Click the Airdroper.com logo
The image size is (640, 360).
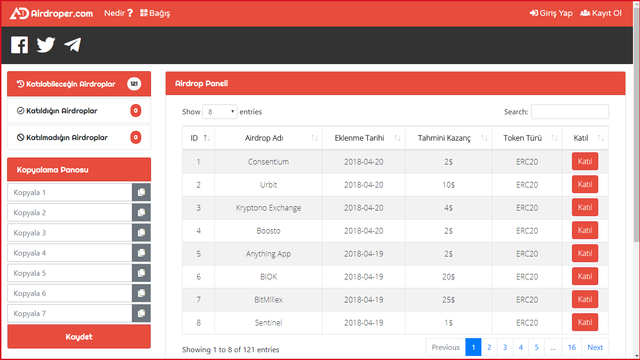tap(51, 13)
